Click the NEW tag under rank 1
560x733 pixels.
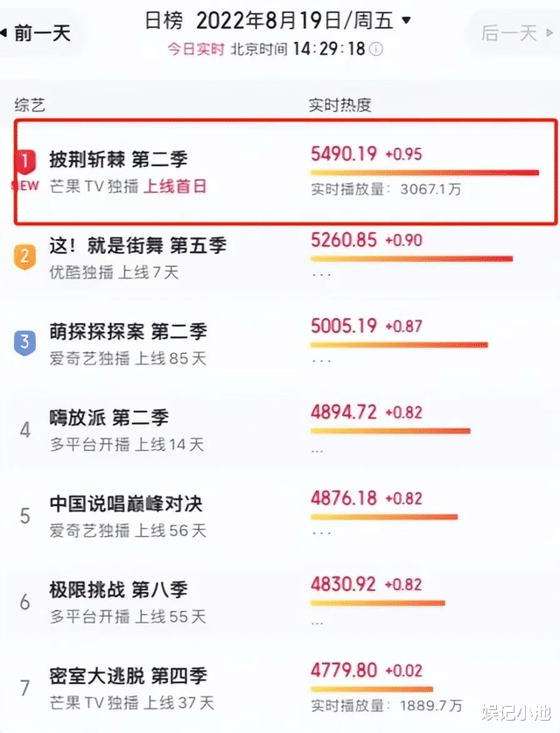[25, 186]
